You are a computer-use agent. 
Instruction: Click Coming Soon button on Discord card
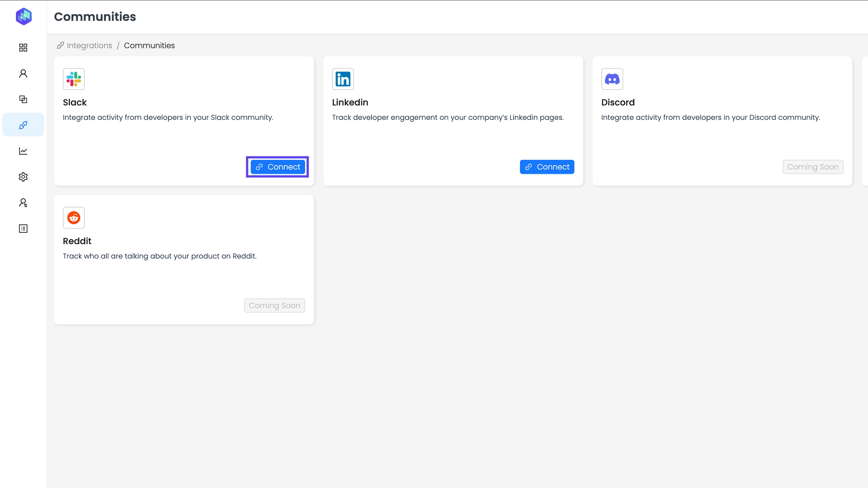coord(813,167)
